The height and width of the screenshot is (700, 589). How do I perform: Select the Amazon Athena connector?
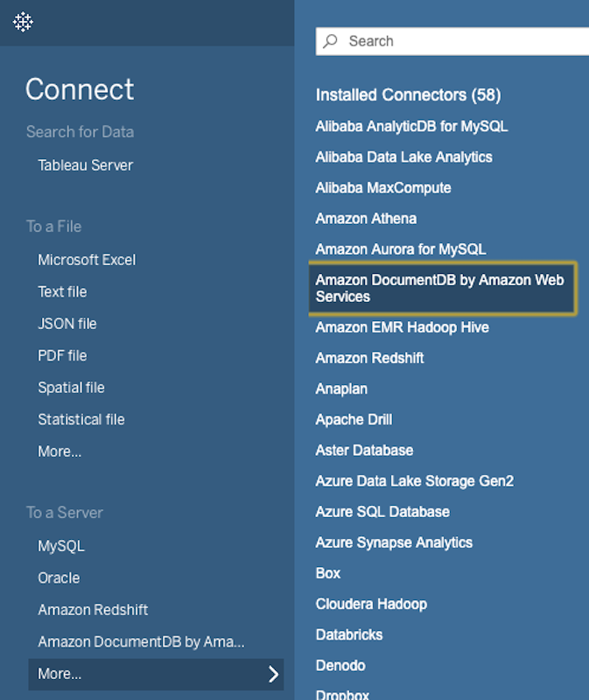365,218
